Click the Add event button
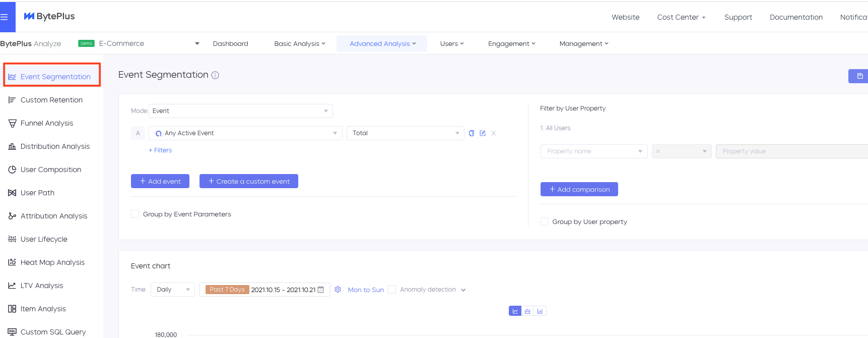This screenshot has width=868, height=338. point(160,181)
